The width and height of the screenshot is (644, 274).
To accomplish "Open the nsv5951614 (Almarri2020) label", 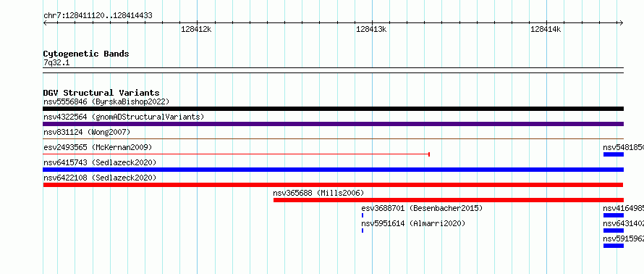I will tap(413, 223).
